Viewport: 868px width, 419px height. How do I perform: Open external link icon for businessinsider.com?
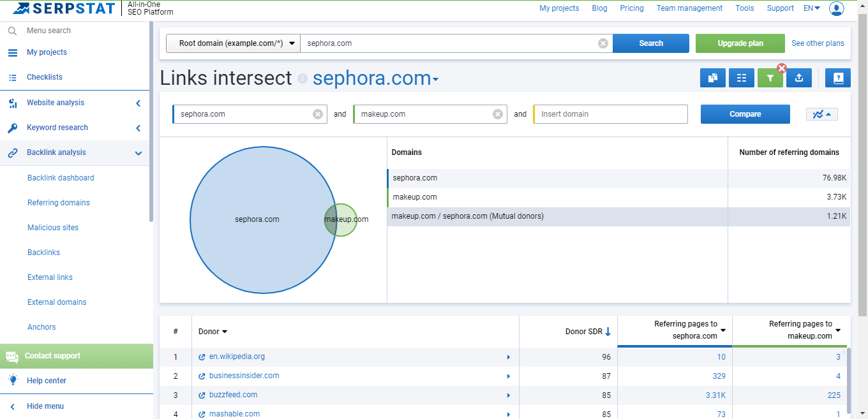click(x=202, y=376)
